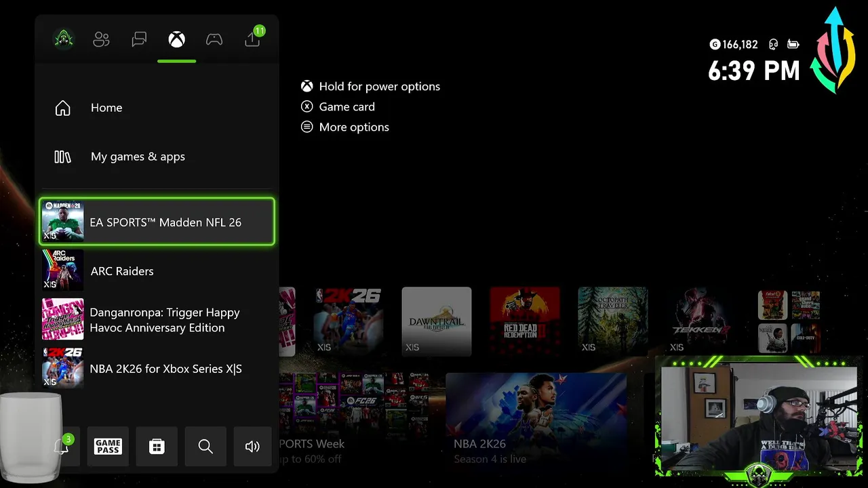868x488 pixels.
Task: Click the More options hint
Action: (354, 127)
